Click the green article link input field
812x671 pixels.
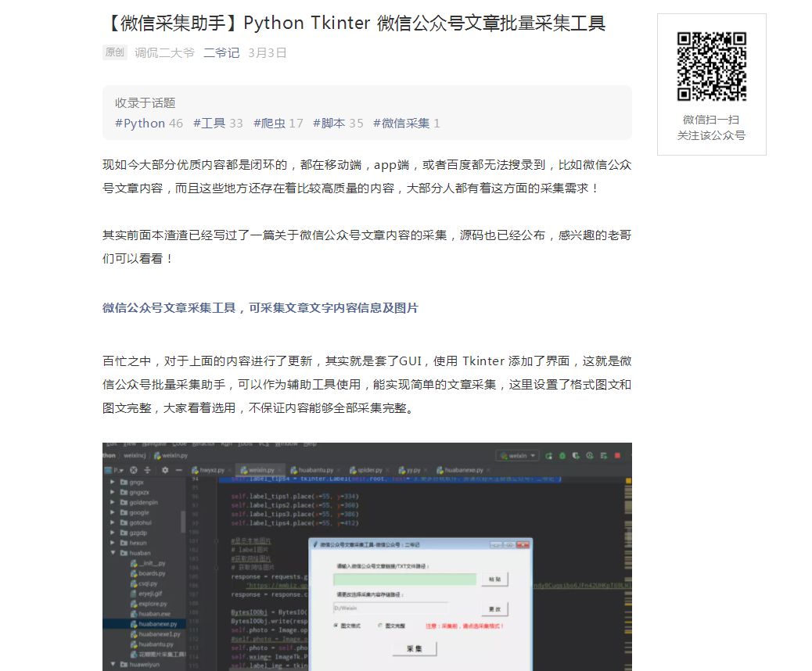405,579
